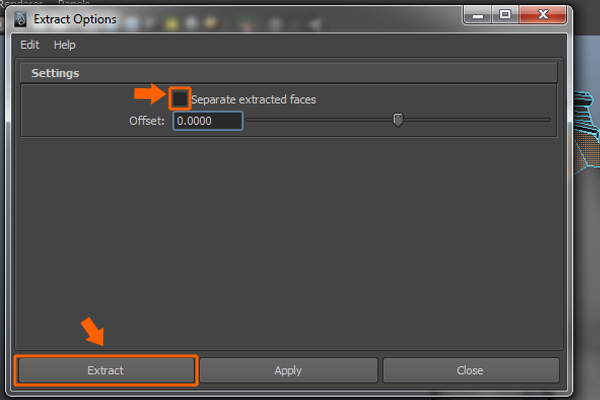Viewport: 600px width, 400px height.
Task: Click the Offset value input field
Action: (x=208, y=121)
